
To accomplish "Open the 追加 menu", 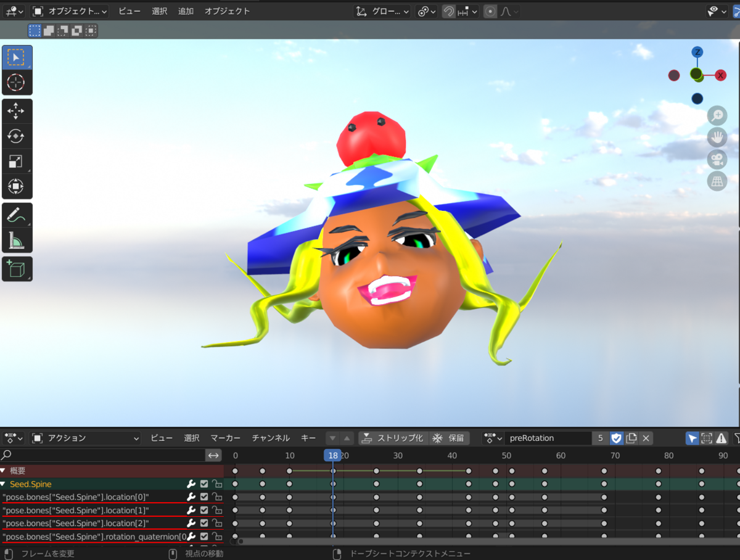I will pyautogui.click(x=185, y=10).
